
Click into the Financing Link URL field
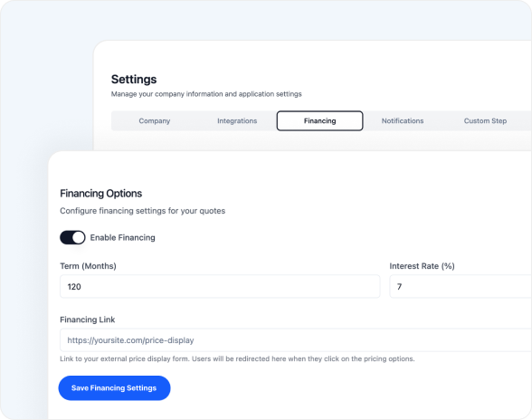[x=296, y=339]
